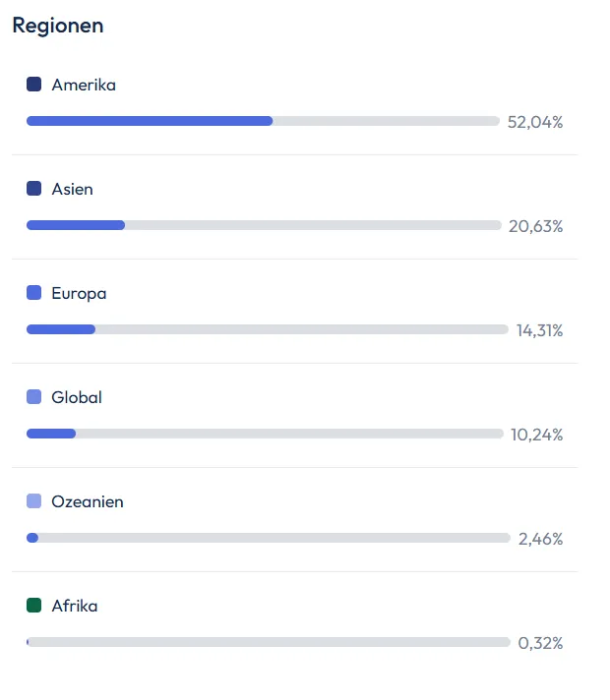Click the Asien color swatch square
This screenshot has width=610, height=700.
34,189
